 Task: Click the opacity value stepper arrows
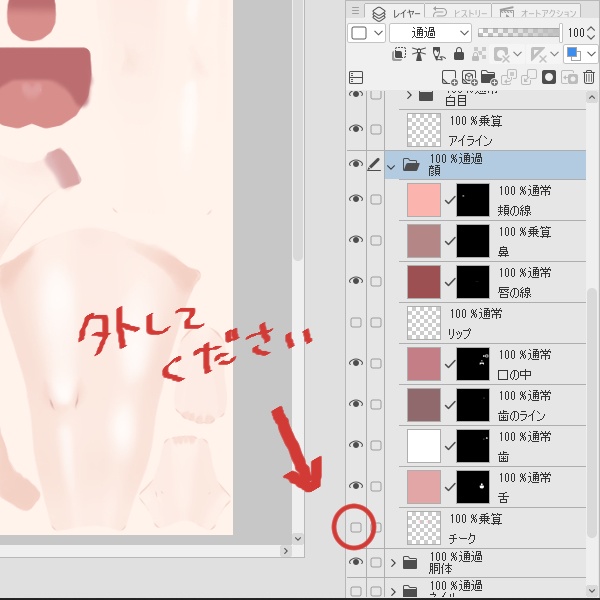[x=591, y=33]
